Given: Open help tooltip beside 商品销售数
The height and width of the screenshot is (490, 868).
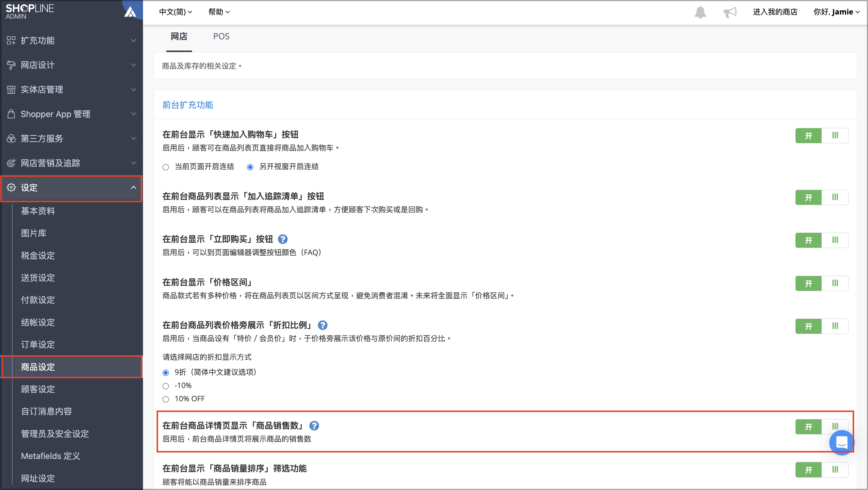Looking at the screenshot, I should 314,426.
